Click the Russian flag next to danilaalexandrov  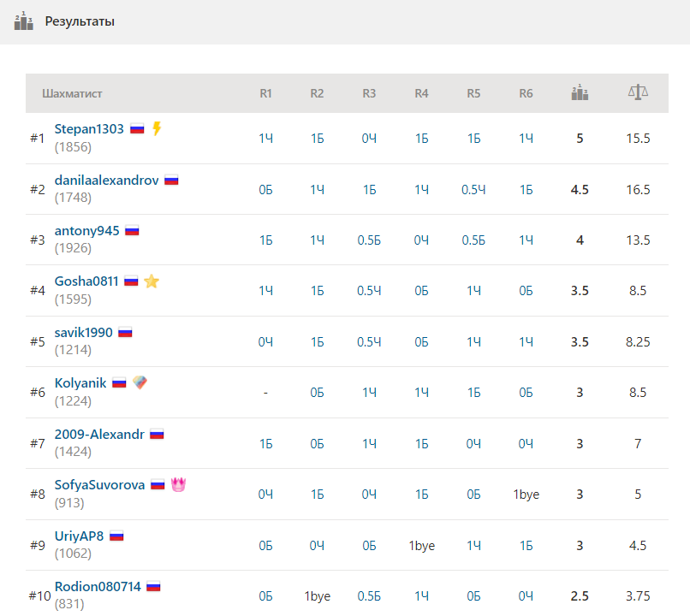coord(171,181)
